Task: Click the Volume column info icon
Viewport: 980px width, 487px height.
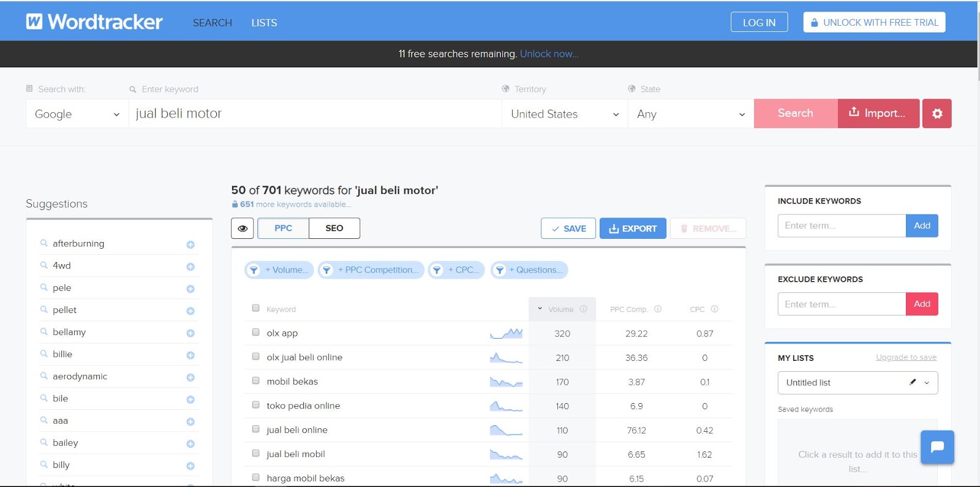Action: pos(584,309)
